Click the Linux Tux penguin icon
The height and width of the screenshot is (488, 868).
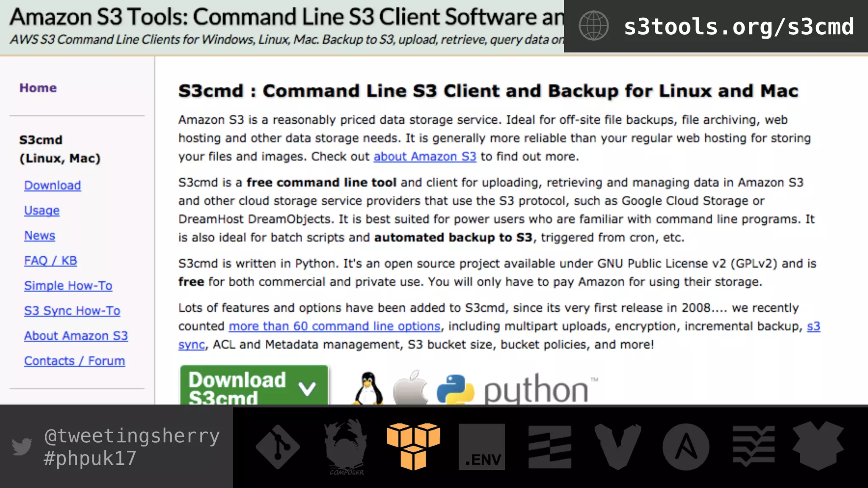pos(368,388)
